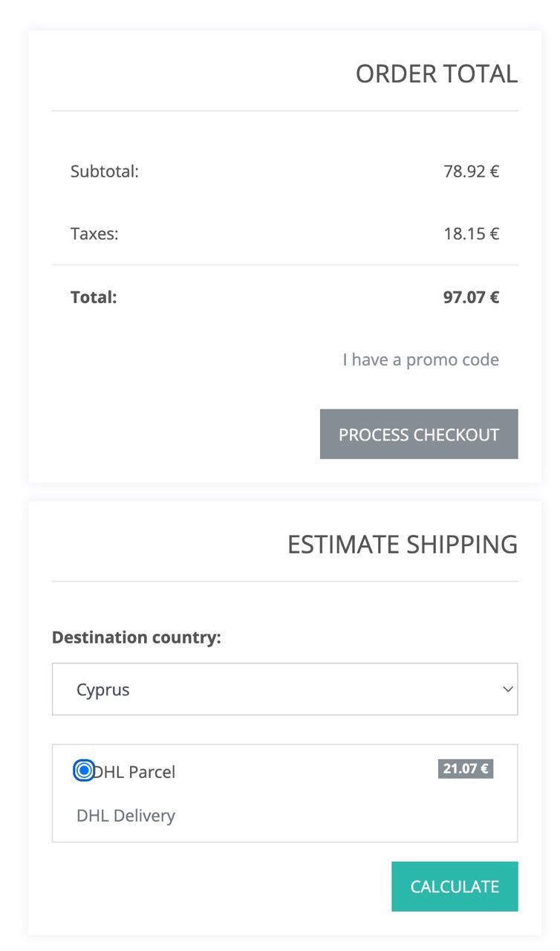Viewport: 560px width, 951px height.
Task: Click the 97.07 € total amount
Action: (471, 298)
